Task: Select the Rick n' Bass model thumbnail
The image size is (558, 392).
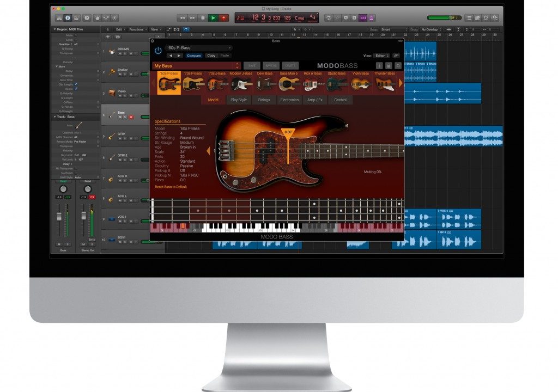Action: point(313,83)
